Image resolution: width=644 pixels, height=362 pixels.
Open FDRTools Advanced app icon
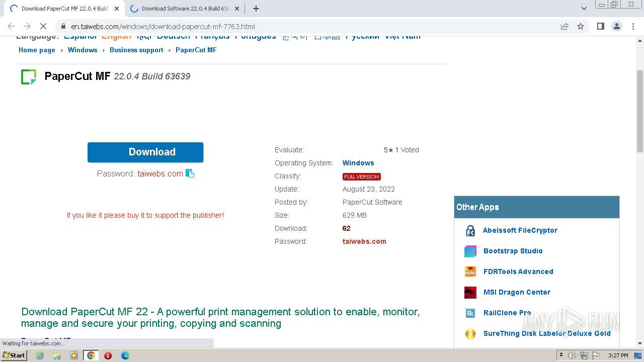tap(470, 272)
